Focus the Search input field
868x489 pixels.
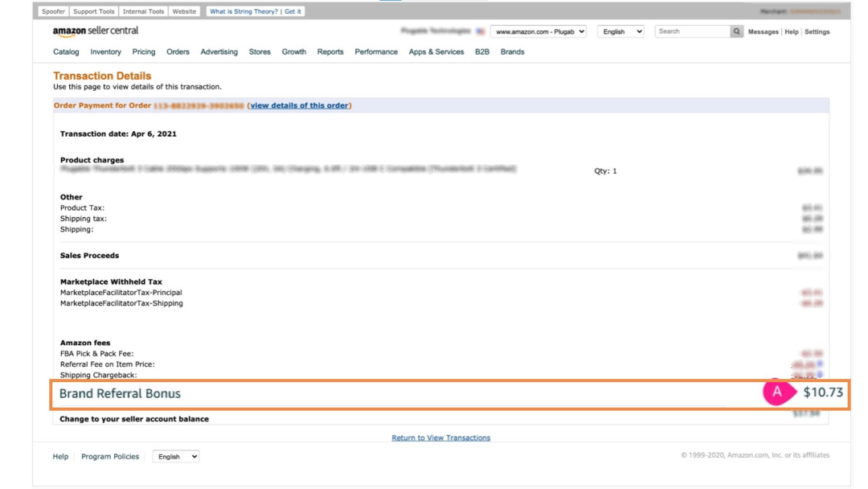(x=693, y=31)
